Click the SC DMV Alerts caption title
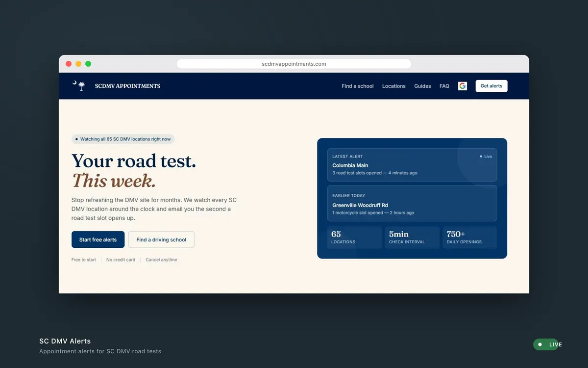 65,341
